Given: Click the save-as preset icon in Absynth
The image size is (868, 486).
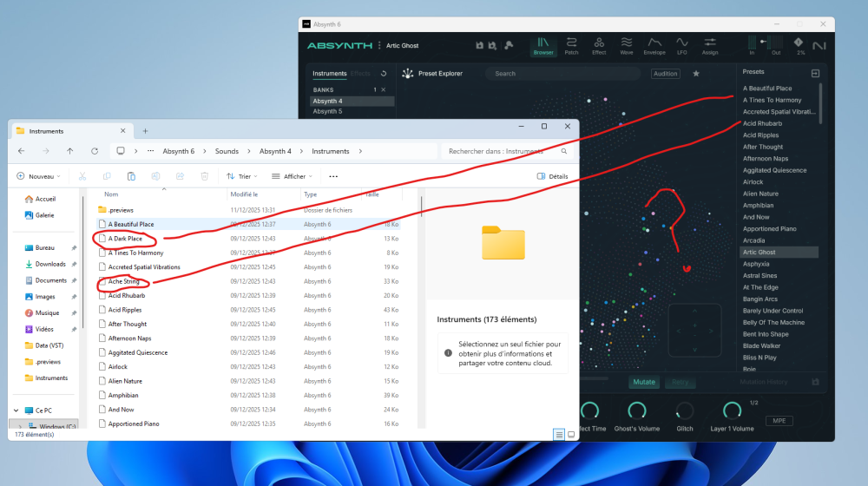Looking at the screenshot, I should pyautogui.click(x=492, y=45).
